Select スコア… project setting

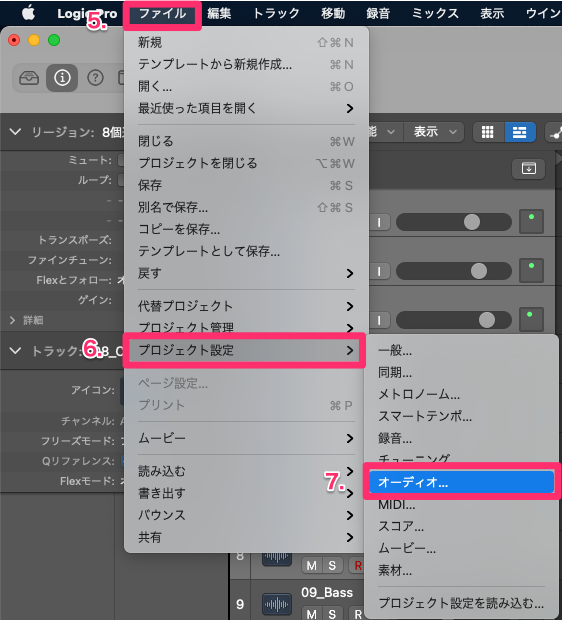(x=461, y=526)
